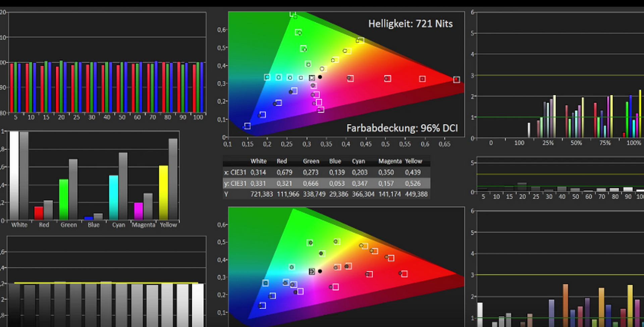This screenshot has width=644, height=327.
Task: Click the "Helligkeit: 721 Nits" label
Action: coord(410,24)
